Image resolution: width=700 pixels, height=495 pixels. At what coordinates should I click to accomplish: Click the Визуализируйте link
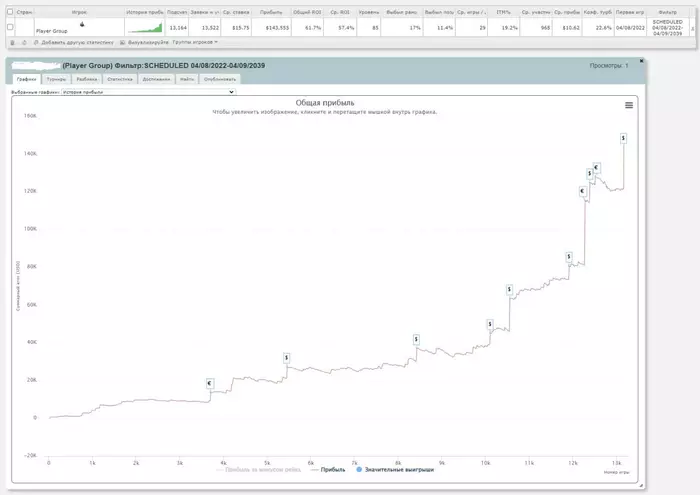pos(148,42)
